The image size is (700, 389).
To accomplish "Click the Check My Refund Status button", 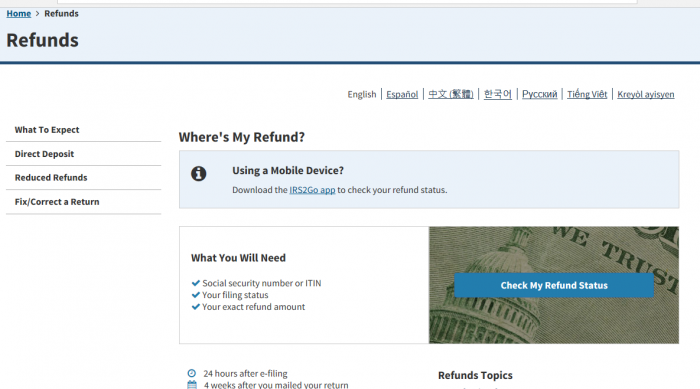I will click(554, 285).
